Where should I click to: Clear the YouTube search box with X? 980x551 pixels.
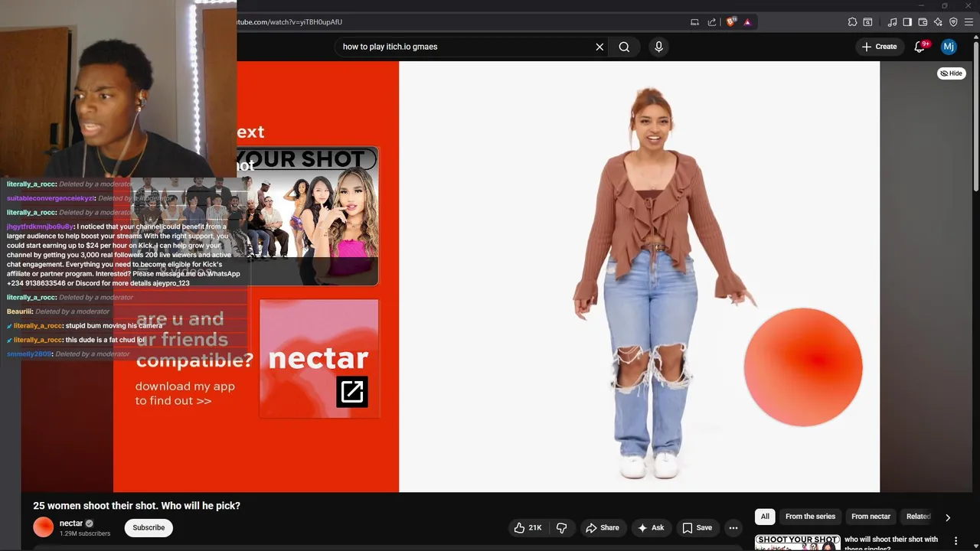[599, 47]
